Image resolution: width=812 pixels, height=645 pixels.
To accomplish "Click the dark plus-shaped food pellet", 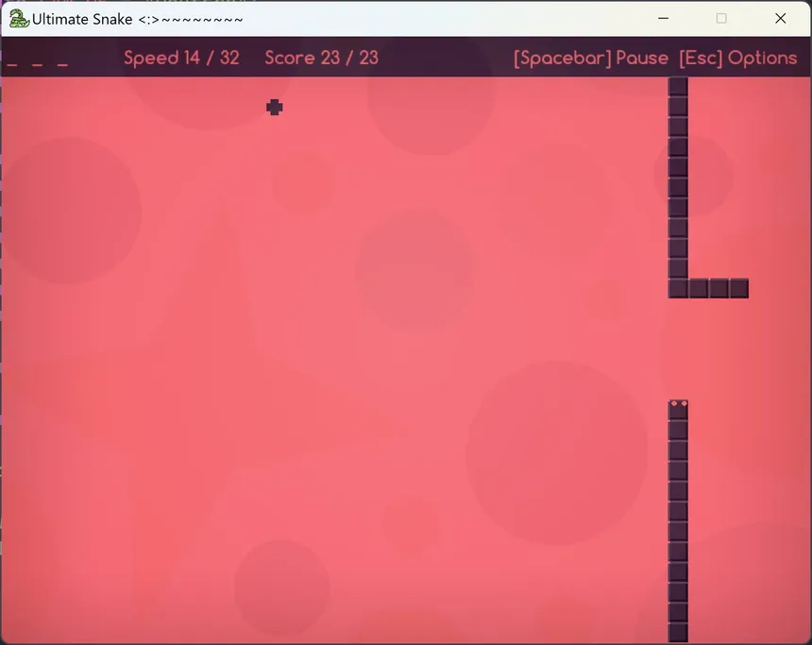I will (275, 108).
